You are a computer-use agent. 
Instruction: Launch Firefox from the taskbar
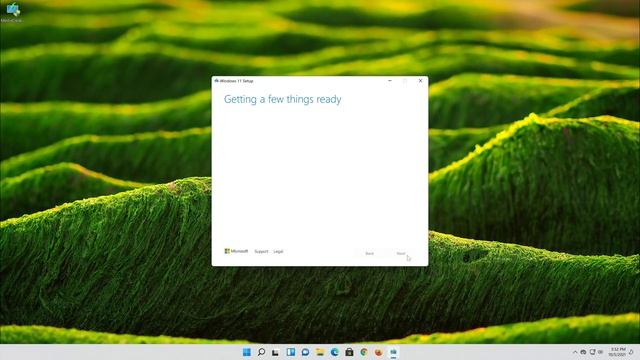(x=378, y=352)
